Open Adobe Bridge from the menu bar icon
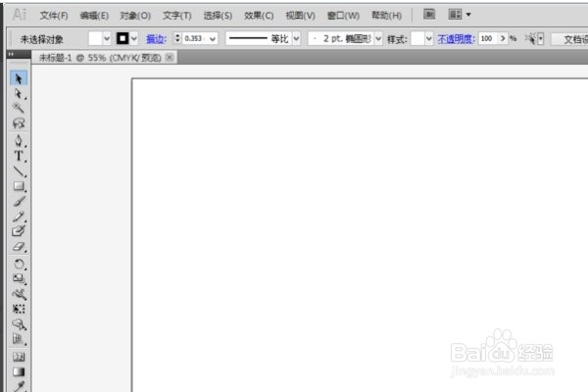This screenshot has width=588, height=392. click(429, 15)
